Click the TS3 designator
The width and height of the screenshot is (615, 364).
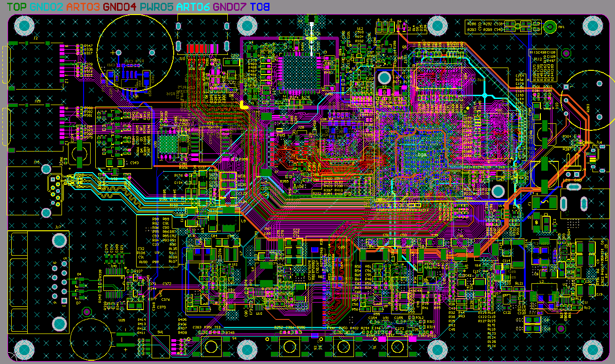coord(217,327)
